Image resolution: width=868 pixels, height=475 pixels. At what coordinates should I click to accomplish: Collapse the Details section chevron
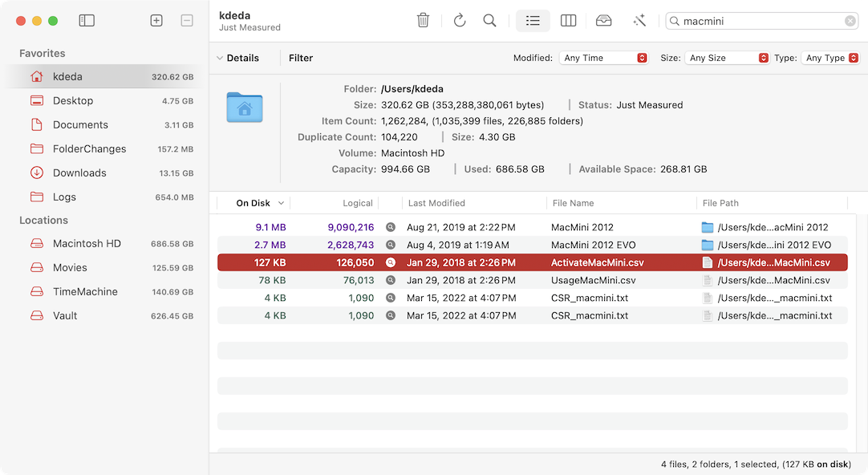point(221,58)
